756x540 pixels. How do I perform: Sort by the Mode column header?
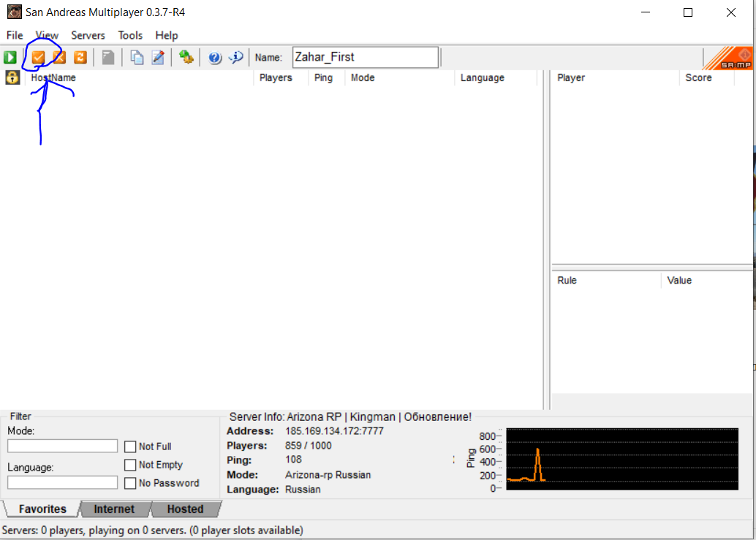click(x=400, y=77)
